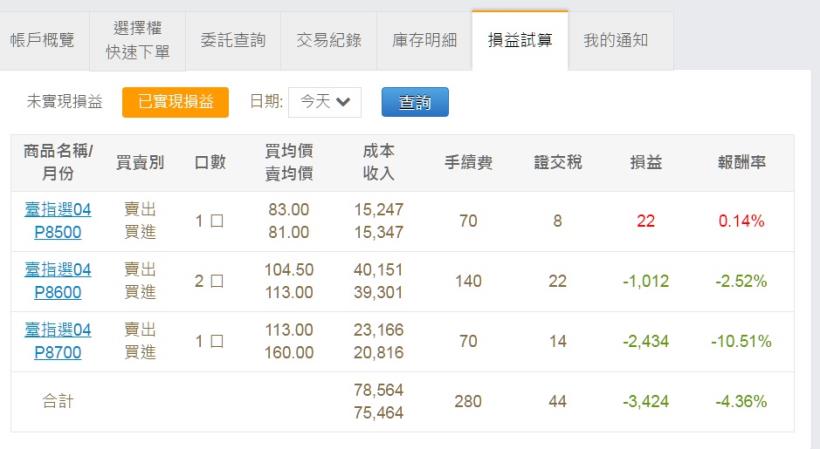This screenshot has width=820, height=449.
Task: Open the 臺指選04 P8600 product link
Action: pyautogui.click(x=58, y=281)
